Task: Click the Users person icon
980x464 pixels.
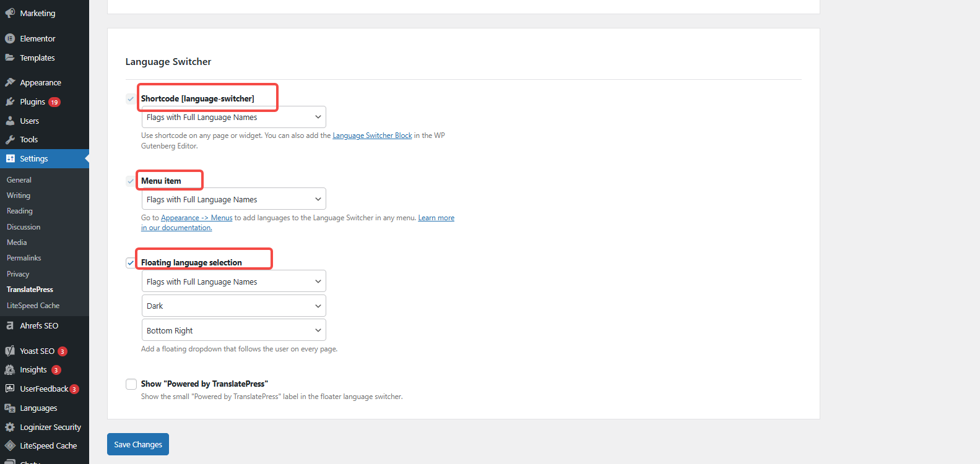Action: (10, 121)
